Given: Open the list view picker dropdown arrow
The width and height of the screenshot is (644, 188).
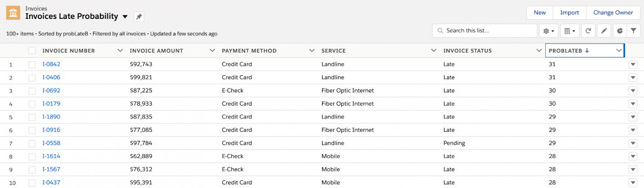Looking at the screenshot, I should [x=126, y=17].
